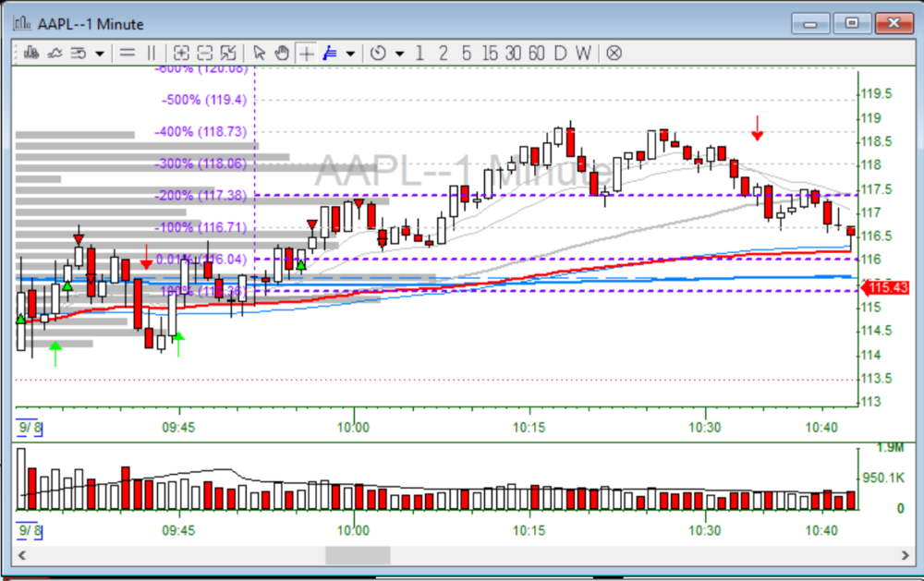924x581 pixels.
Task: Select the 5-minute timeframe button
Action: point(466,53)
